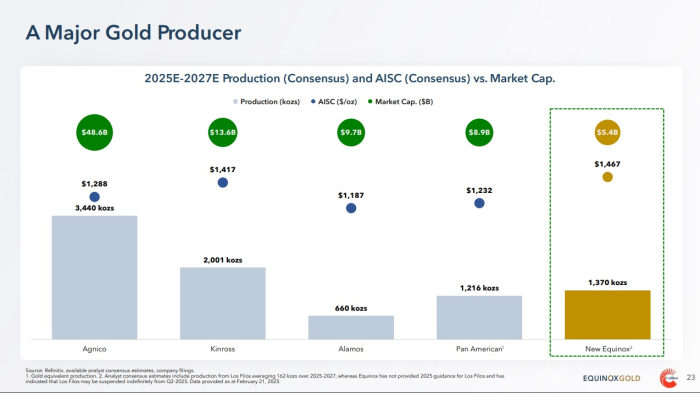The width and height of the screenshot is (700, 393).
Task: Click the $13.6B market cap bubble
Action: click(222, 132)
